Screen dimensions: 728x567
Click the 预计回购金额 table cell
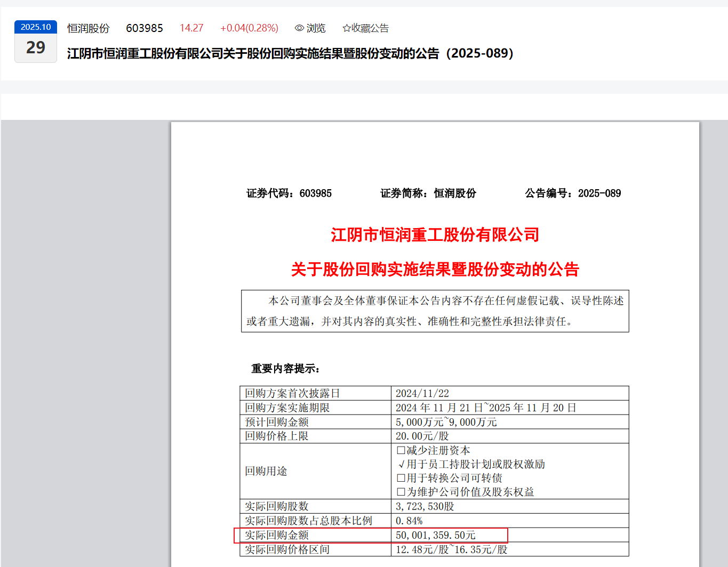(x=316, y=422)
